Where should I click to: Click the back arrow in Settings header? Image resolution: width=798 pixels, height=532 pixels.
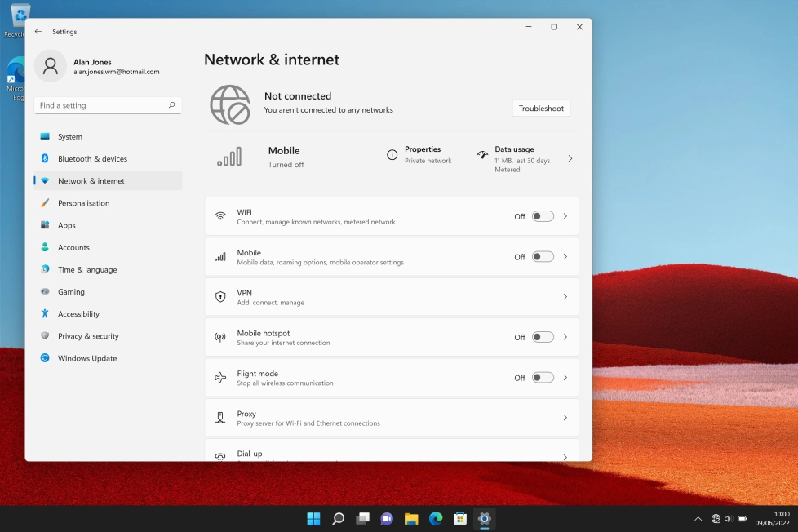click(38, 32)
